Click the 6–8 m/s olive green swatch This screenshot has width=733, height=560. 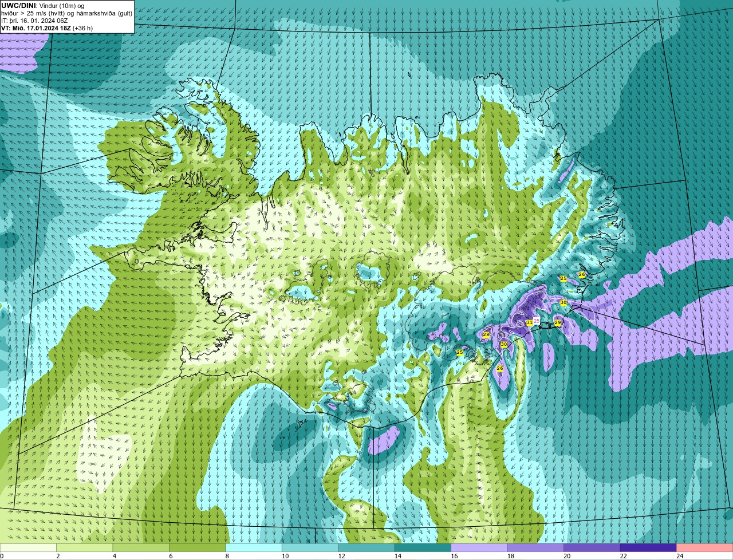click(x=198, y=547)
